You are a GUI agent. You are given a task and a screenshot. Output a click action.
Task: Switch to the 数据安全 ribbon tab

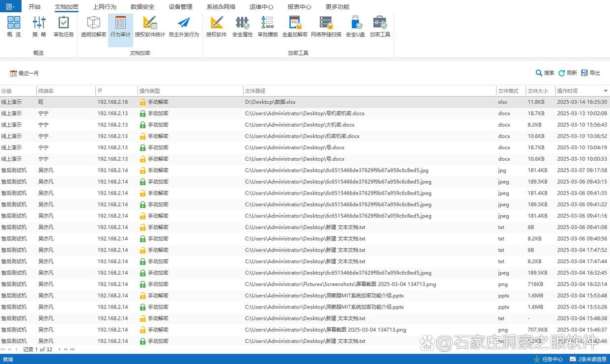(x=142, y=7)
